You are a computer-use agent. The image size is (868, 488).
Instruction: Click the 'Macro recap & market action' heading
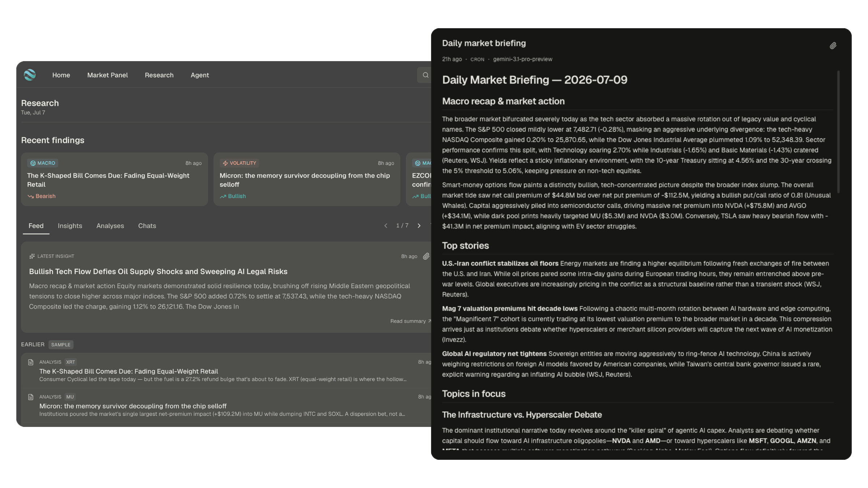pyautogui.click(x=503, y=101)
